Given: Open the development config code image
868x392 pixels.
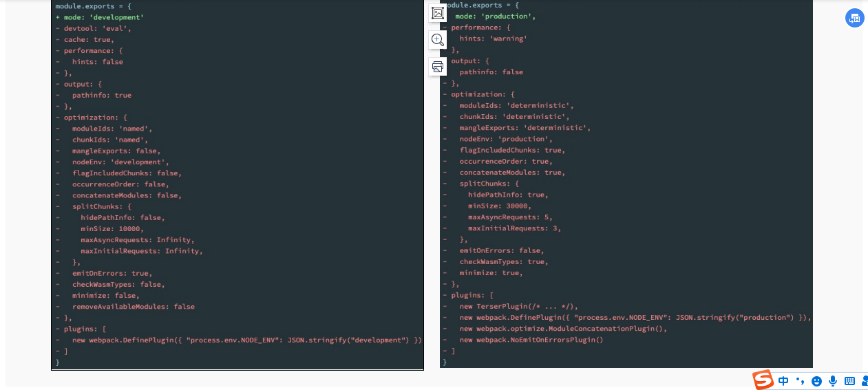Looking at the screenshot, I should click(237, 185).
